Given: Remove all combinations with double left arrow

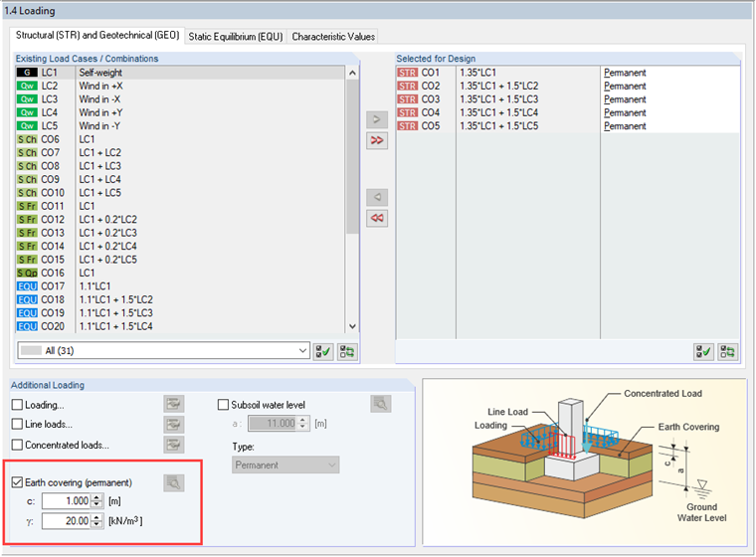Looking at the screenshot, I should (x=377, y=219).
